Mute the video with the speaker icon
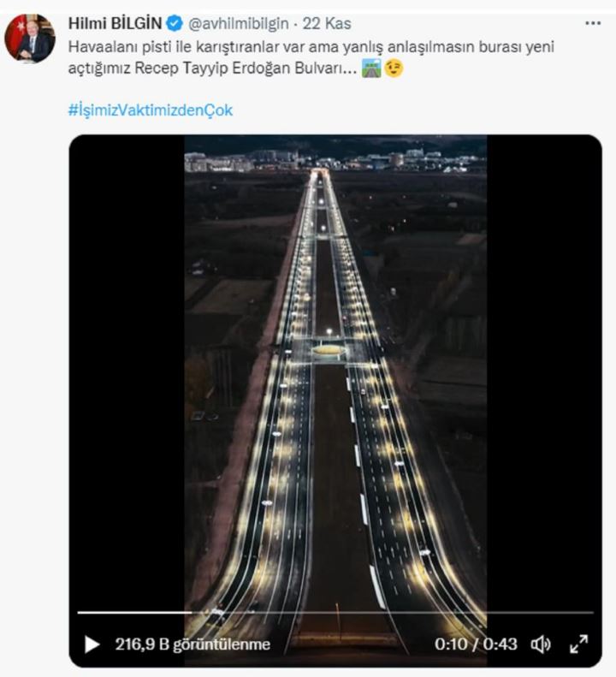The height and width of the screenshot is (677, 616). (541, 644)
